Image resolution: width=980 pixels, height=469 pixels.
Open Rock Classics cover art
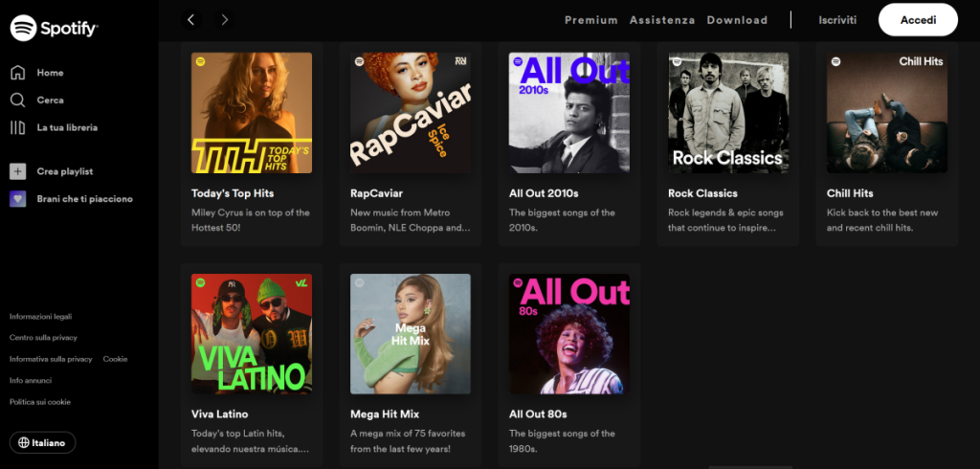(728, 113)
